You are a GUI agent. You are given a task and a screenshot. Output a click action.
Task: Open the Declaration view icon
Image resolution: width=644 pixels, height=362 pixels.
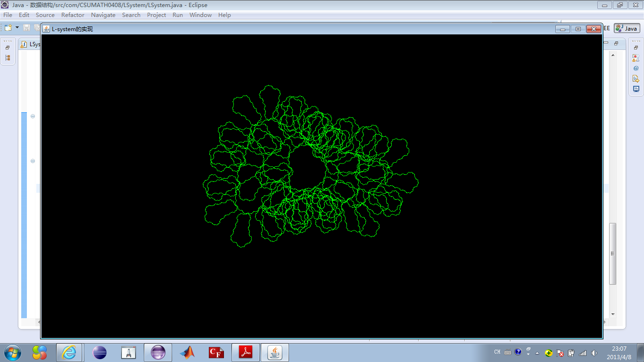coord(636,79)
